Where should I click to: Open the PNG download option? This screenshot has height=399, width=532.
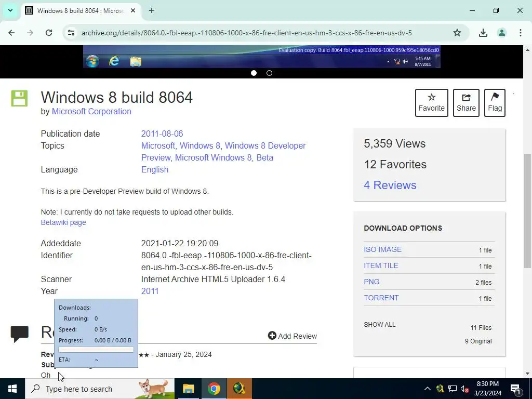click(371, 282)
